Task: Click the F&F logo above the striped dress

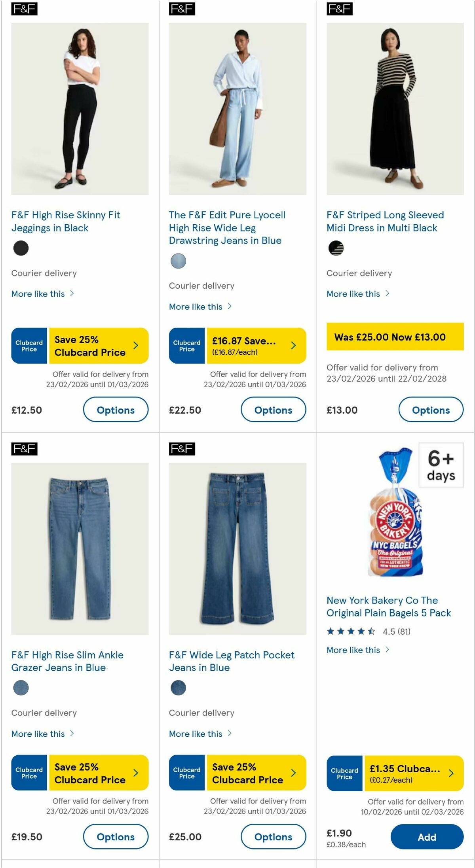Action: (x=339, y=8)
